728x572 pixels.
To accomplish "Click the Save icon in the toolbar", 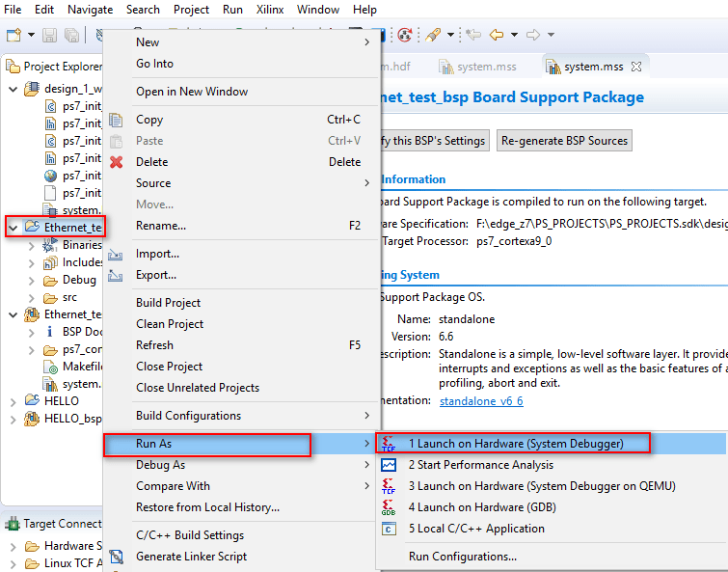I will pos(50,36).
